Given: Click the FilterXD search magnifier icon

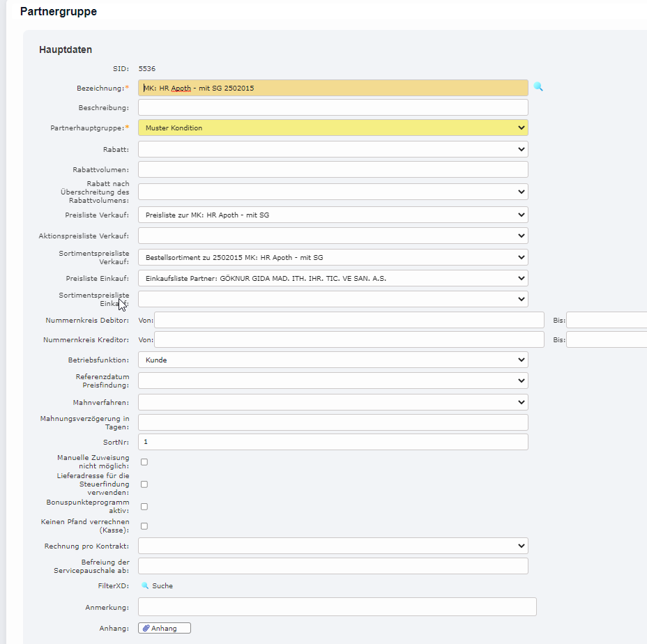Looking at the screenshot, I should [145, 586].
